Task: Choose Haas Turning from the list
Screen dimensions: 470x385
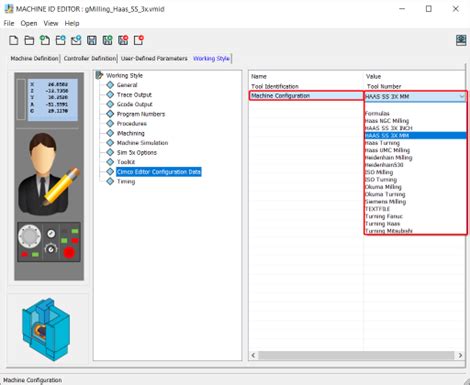Action: click(x=415, y=143)
